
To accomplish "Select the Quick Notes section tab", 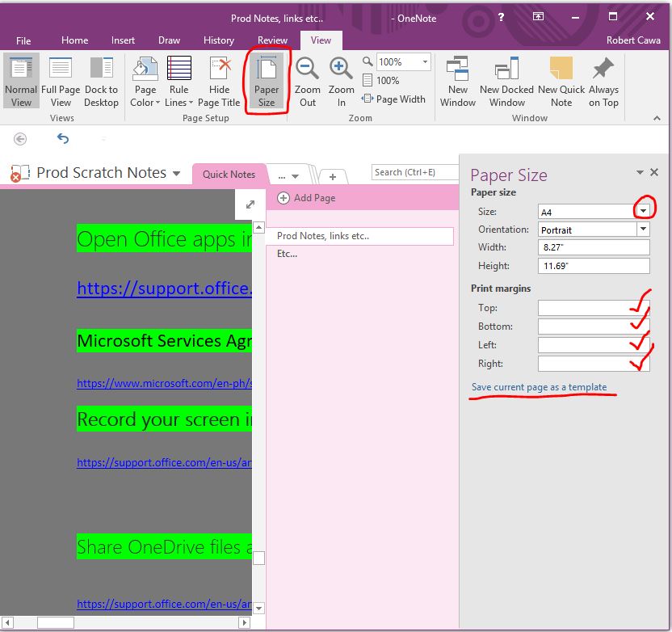I will pos(229,175).
